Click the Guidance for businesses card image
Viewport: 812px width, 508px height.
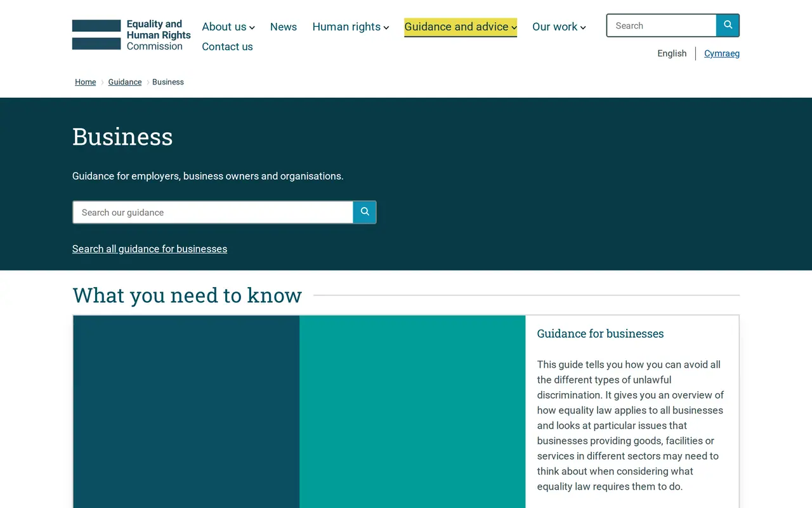[299, 411]
